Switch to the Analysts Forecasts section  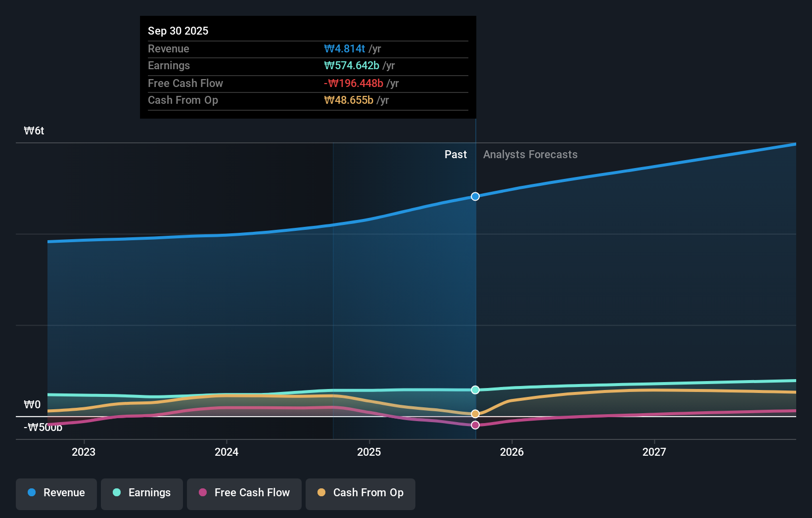point(530,154)
